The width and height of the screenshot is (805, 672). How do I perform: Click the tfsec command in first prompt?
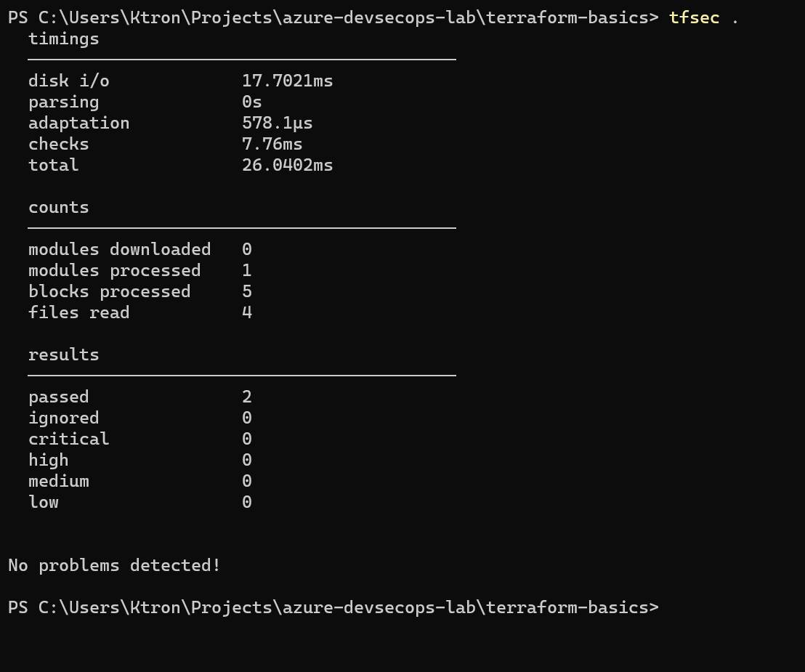coord(694,18)
